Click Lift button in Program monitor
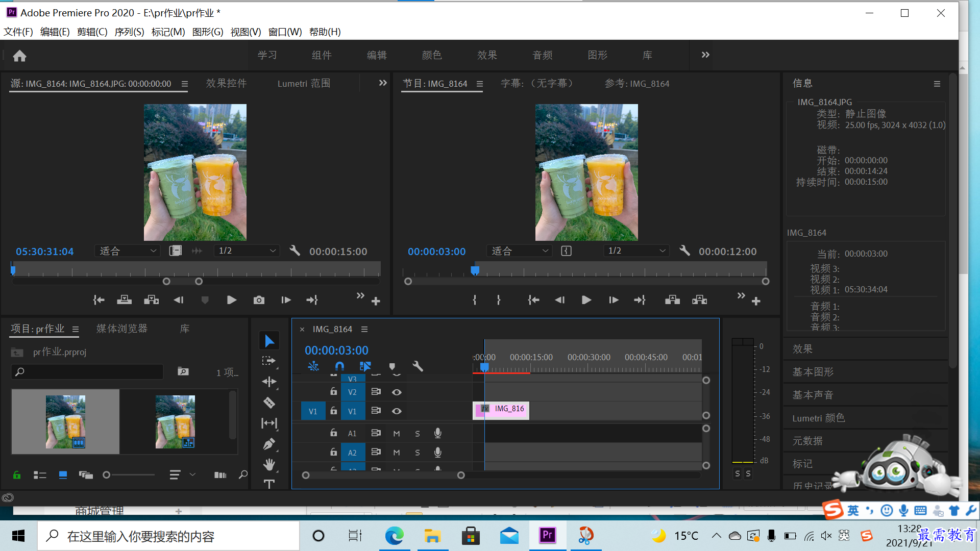 pyautogui.click(x=672, y=300)
